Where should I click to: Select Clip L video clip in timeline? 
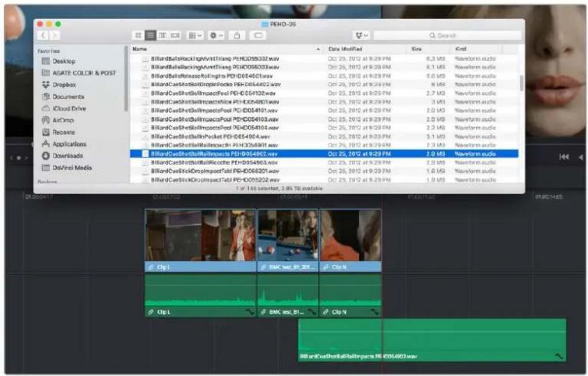point(200,240)
